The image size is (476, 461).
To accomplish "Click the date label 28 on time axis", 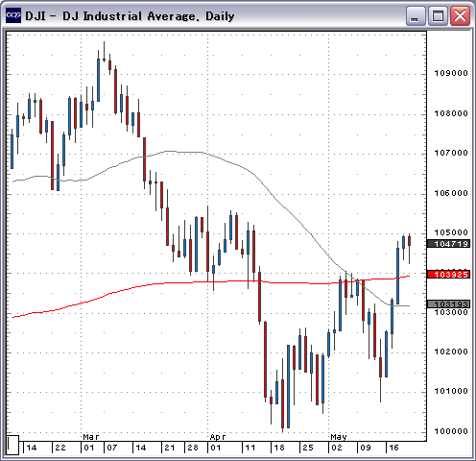I will [x=193, y=448].
